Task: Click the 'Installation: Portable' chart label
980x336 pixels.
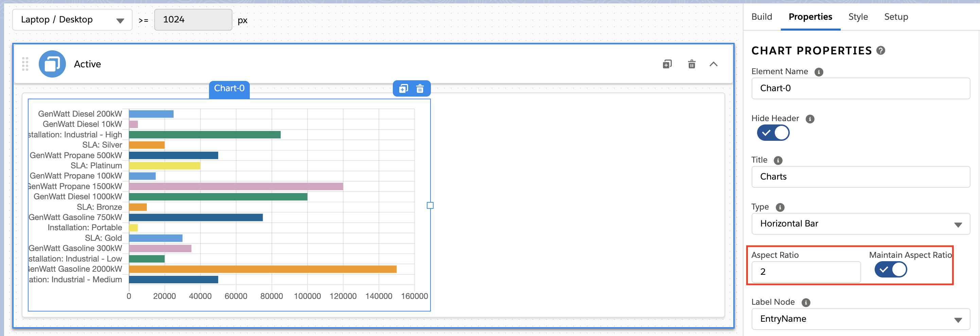Action: 85,228
